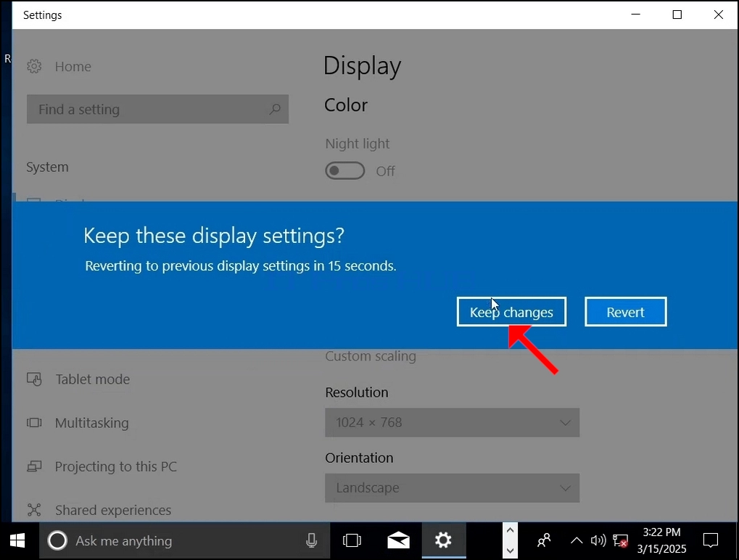Viewport: 739px width, 560px height.
Task: Click the Projecting to this PC icon
Action: click(34, 466)
